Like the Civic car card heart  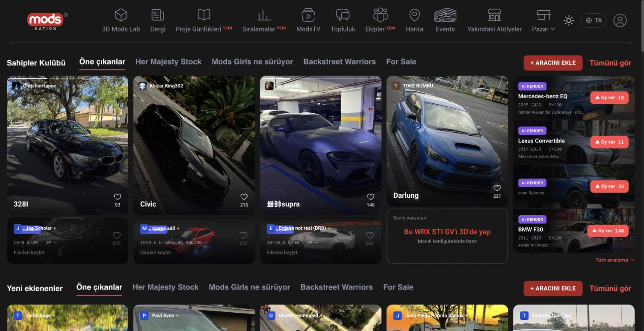244,197
